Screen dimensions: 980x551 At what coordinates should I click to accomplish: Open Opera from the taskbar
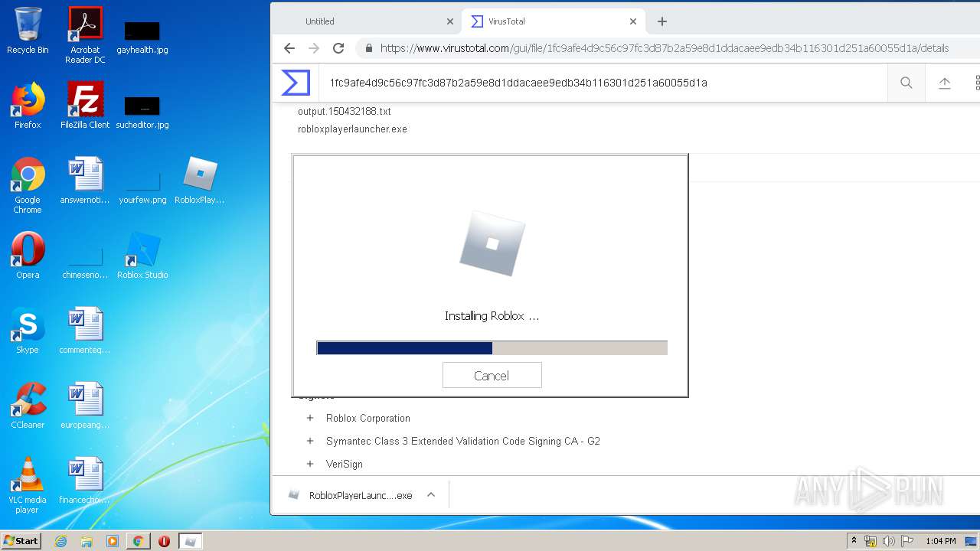[164, 541]
